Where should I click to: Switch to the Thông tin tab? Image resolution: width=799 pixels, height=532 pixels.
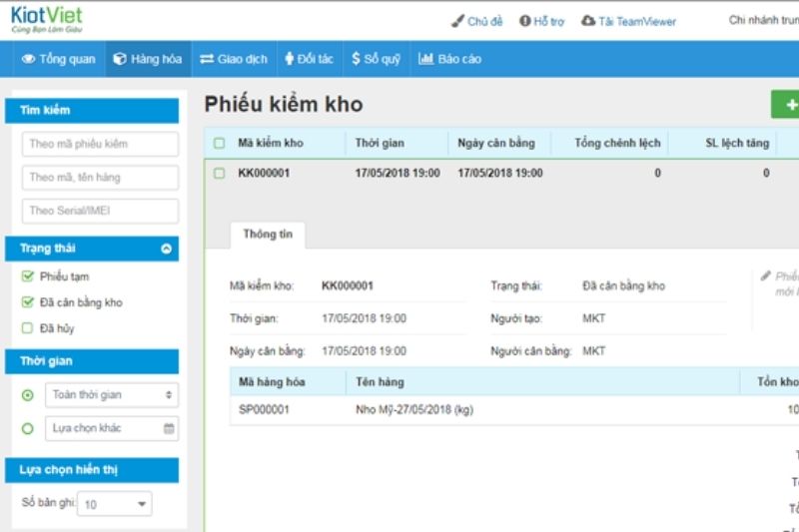(267, 235)
